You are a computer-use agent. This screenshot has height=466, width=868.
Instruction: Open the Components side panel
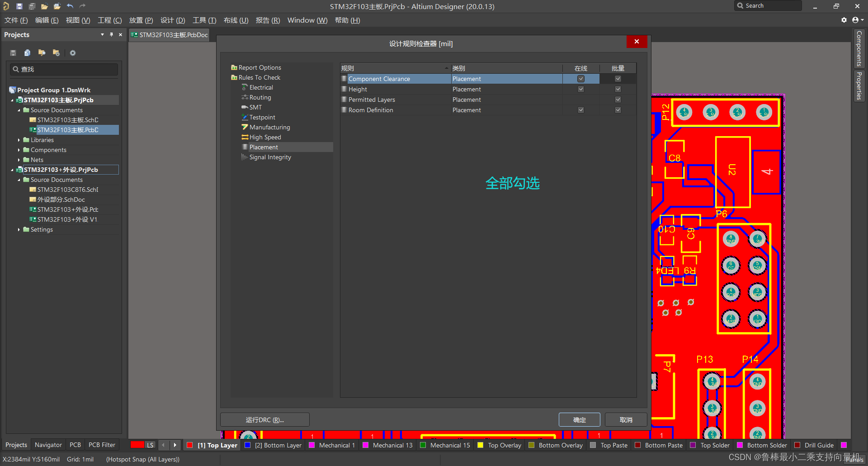point(859,48)
